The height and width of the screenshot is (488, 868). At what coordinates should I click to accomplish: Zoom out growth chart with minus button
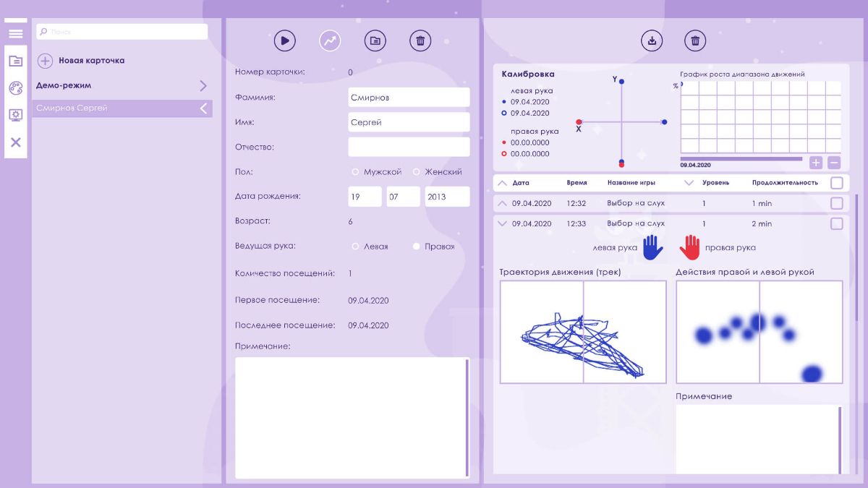834,163
